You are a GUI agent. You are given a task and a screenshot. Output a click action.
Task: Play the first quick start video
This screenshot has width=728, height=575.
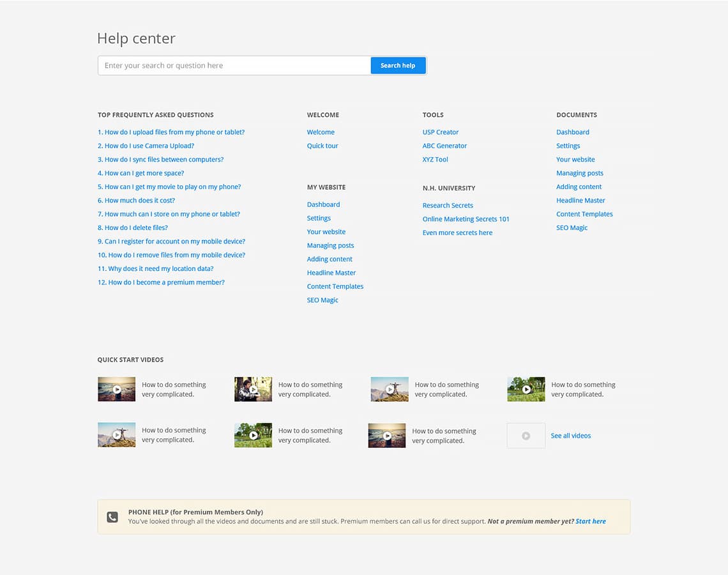[x=116, y=388]
